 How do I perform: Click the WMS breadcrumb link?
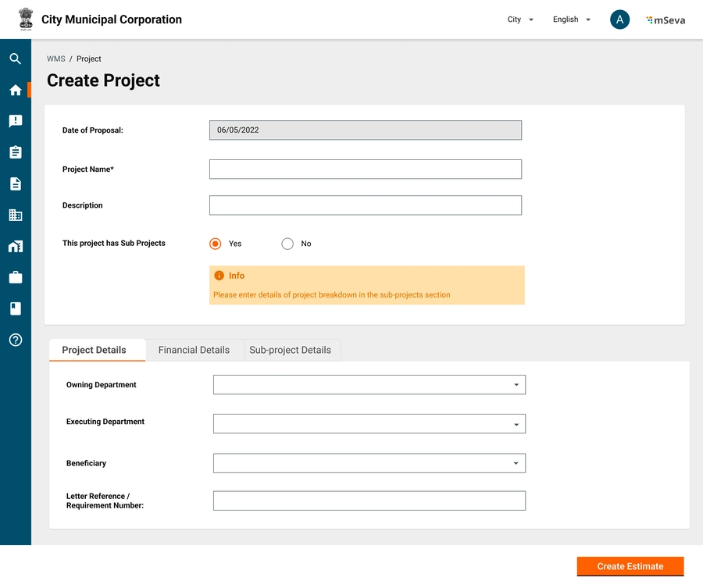(55, 59)
